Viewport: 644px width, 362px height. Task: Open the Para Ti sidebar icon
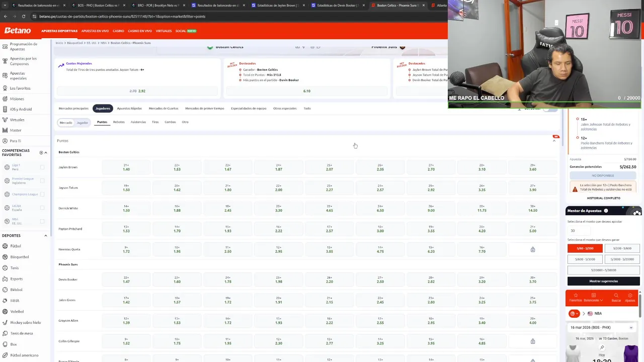[5, 141]
